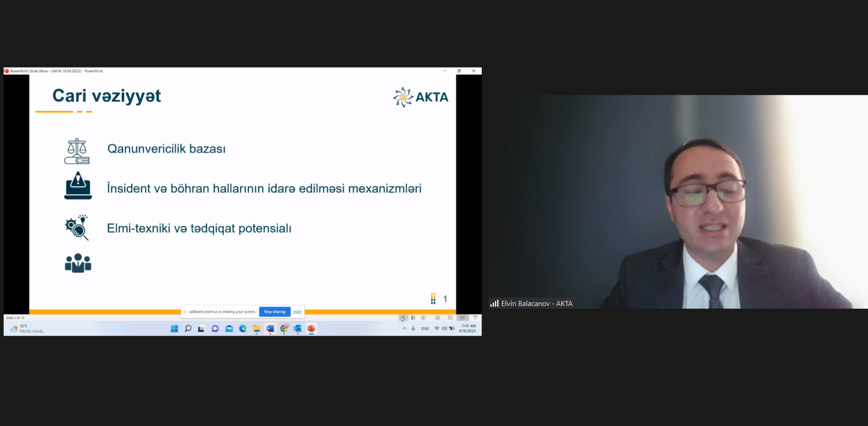Open the all-slides list icon in status bar

[413, 318]
